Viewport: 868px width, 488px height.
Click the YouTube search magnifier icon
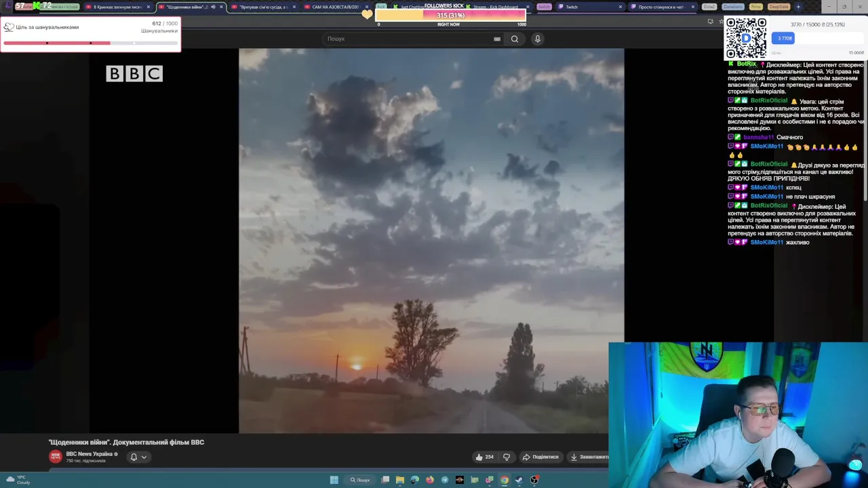[515, 39]
